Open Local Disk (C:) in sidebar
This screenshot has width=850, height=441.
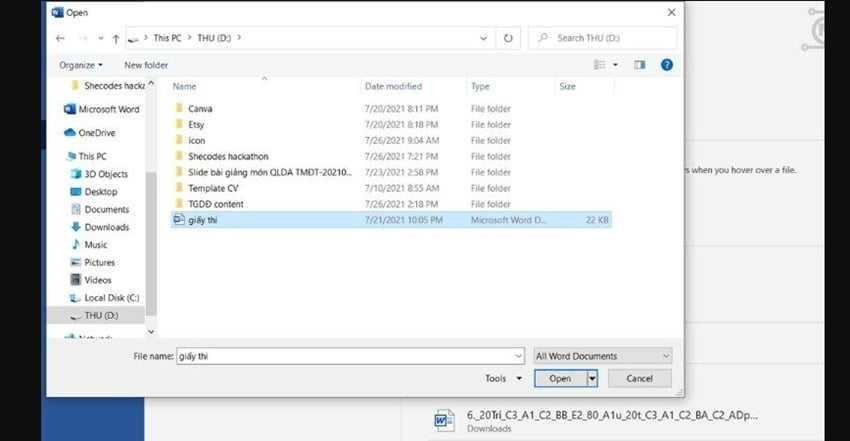click(105, 298)
